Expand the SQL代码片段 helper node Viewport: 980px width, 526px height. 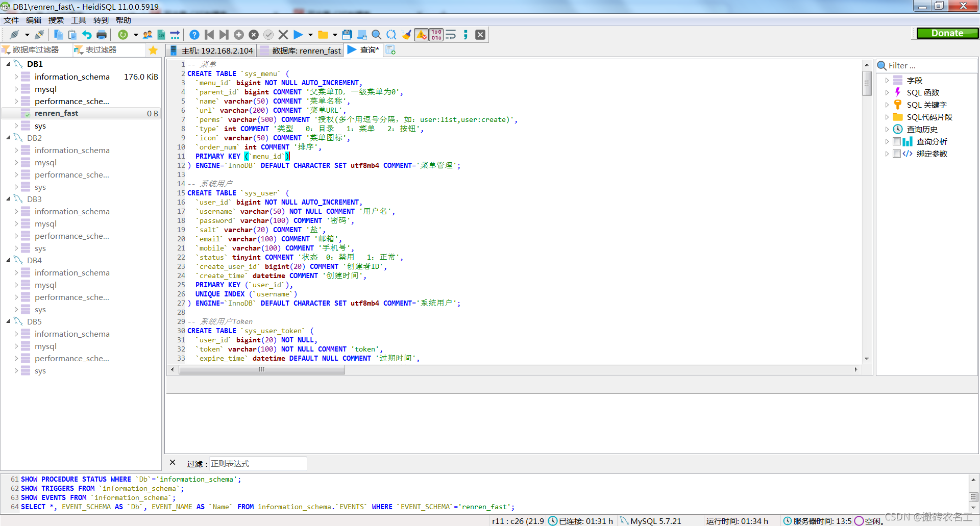(x=887, y=117)
